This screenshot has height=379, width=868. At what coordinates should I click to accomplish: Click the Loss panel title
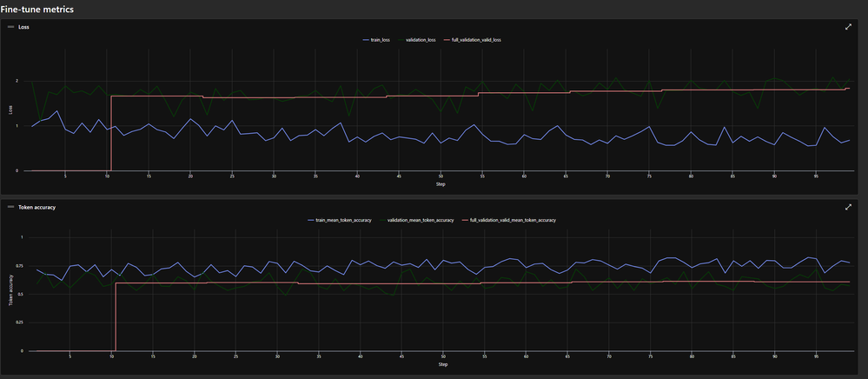coord(23,27)
